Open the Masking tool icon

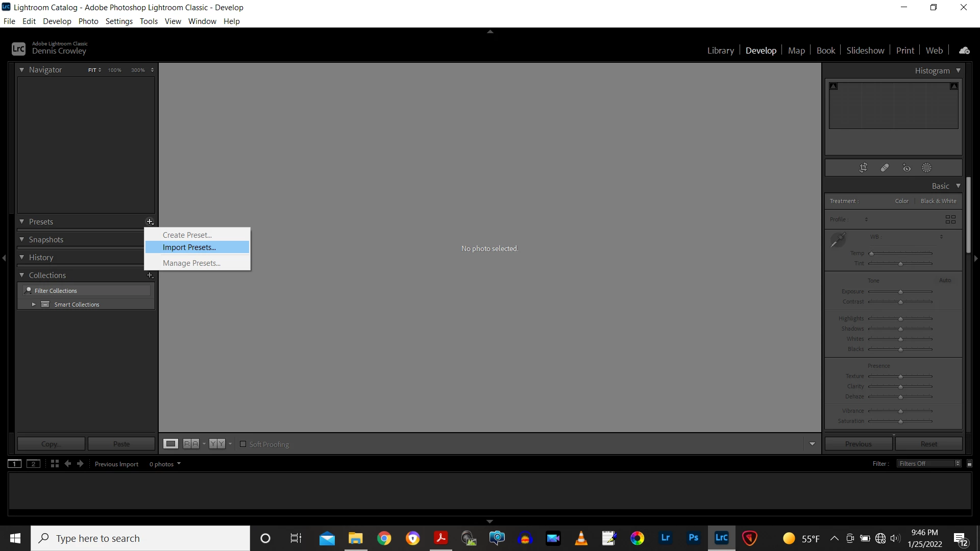tap(927, 168)
